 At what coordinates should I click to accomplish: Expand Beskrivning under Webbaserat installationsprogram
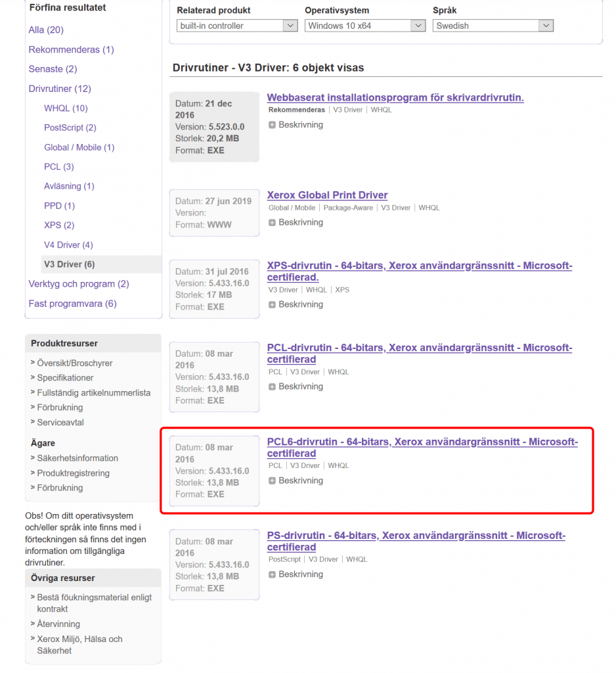coord(296,125)
